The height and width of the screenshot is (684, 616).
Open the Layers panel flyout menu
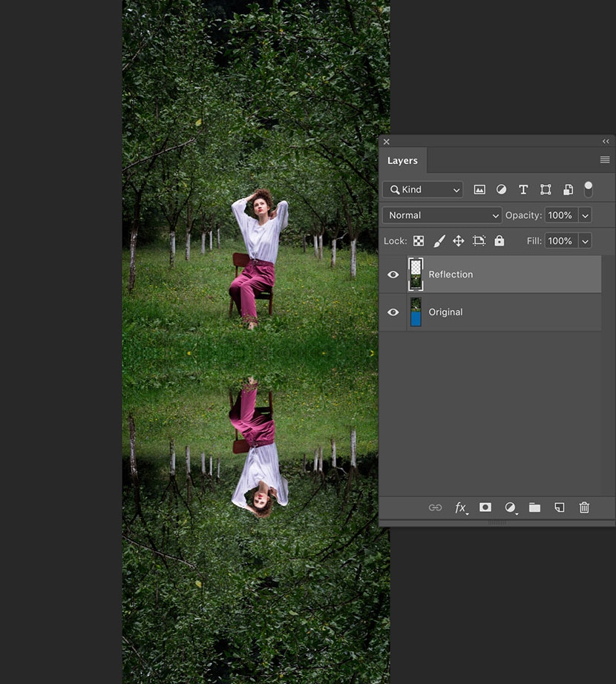(605, 160)
